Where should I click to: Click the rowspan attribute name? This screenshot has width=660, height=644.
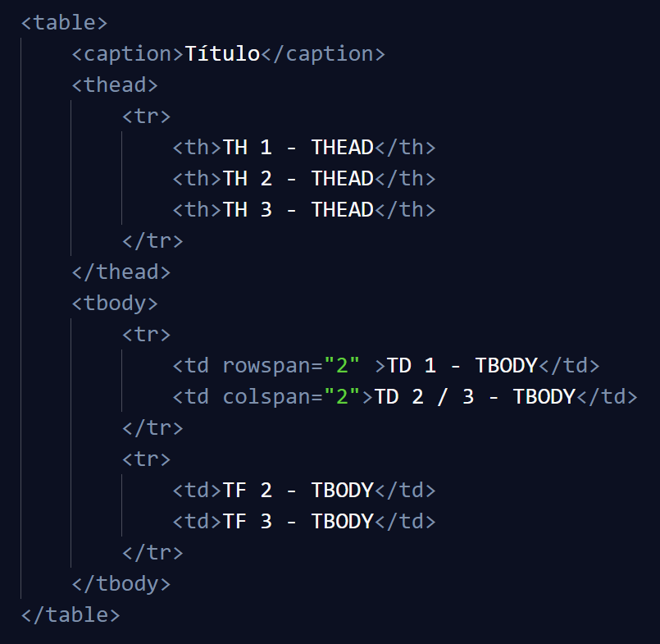266,366
